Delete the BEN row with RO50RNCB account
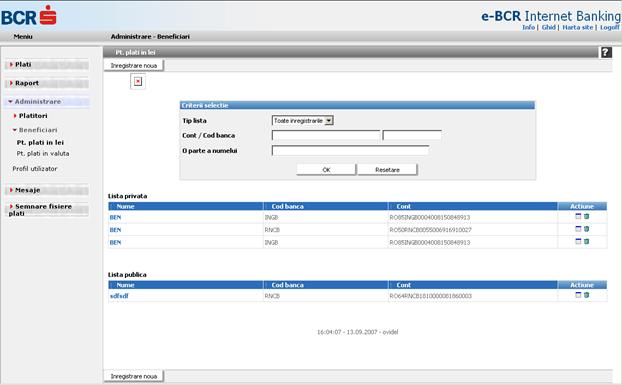Viewport: 622px width, 385px height. [x=586, y=229]
